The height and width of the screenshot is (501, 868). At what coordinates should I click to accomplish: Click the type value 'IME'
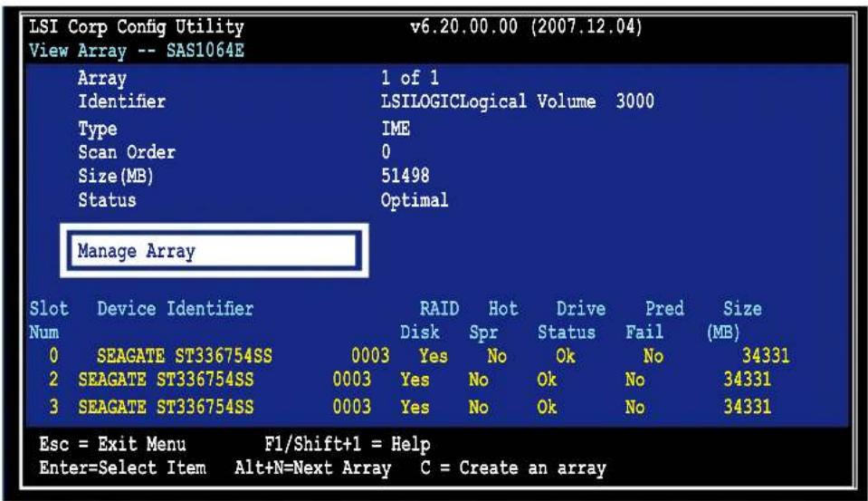point(396,129)
